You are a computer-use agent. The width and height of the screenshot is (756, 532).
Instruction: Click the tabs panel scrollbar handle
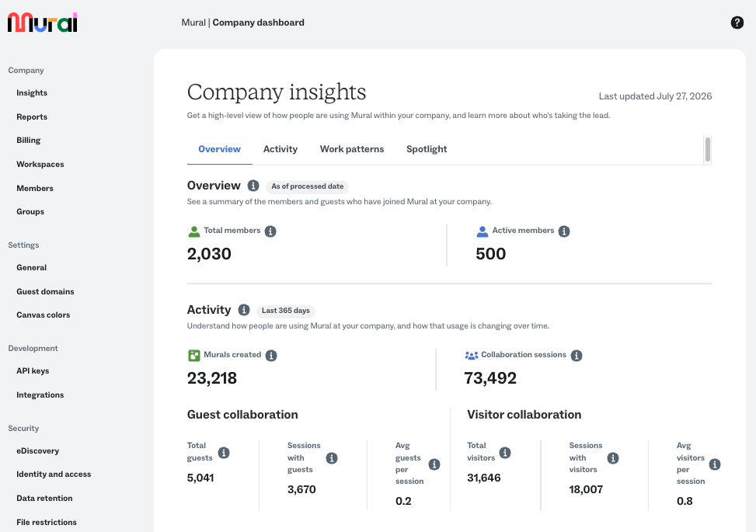tap(707, 149)
